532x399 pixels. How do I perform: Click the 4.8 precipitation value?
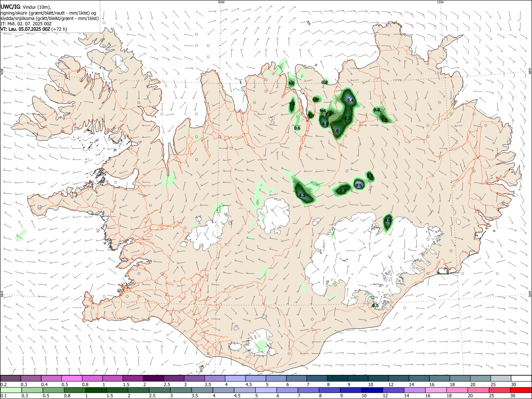click(x=325, y=124)
